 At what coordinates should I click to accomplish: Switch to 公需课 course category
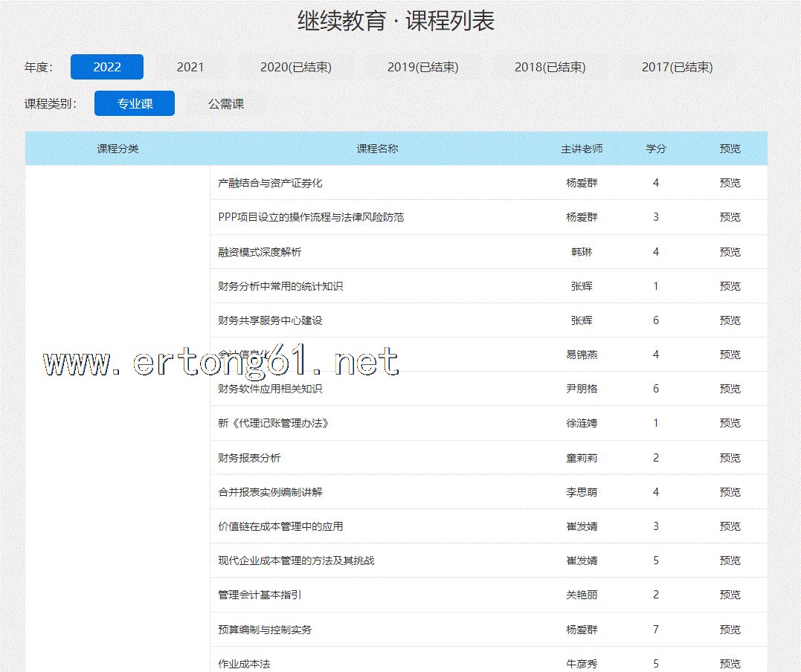[x=226, y=103]
